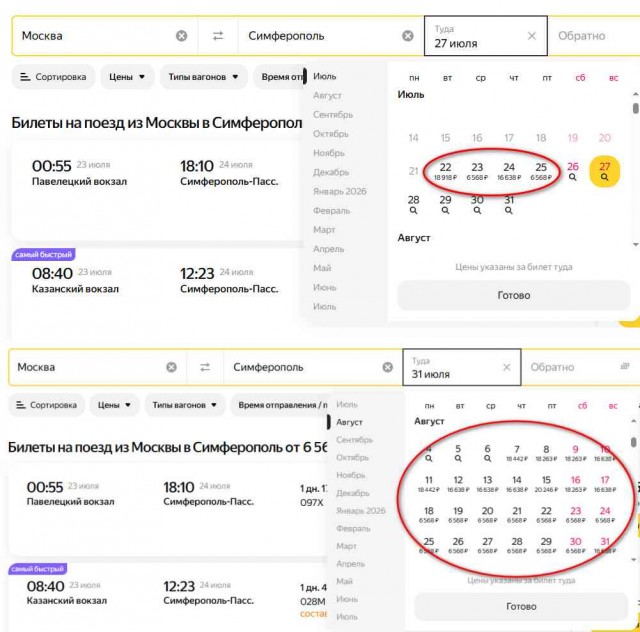Clear the Москва field in top search bar
The width and height of the screenshot is (640, 632).
click(182, 36)
